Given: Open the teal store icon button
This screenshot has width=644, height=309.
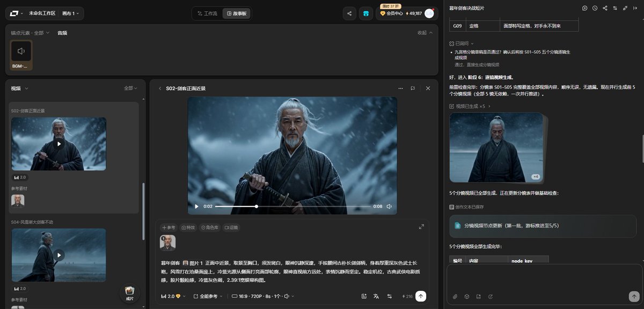Looking at the screenshot, I should coord(366,13).
